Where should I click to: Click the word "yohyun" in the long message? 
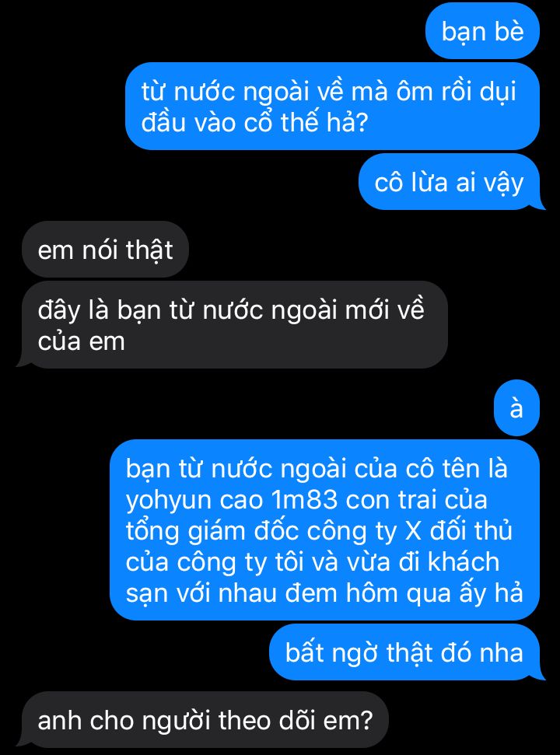coord(169,501)
